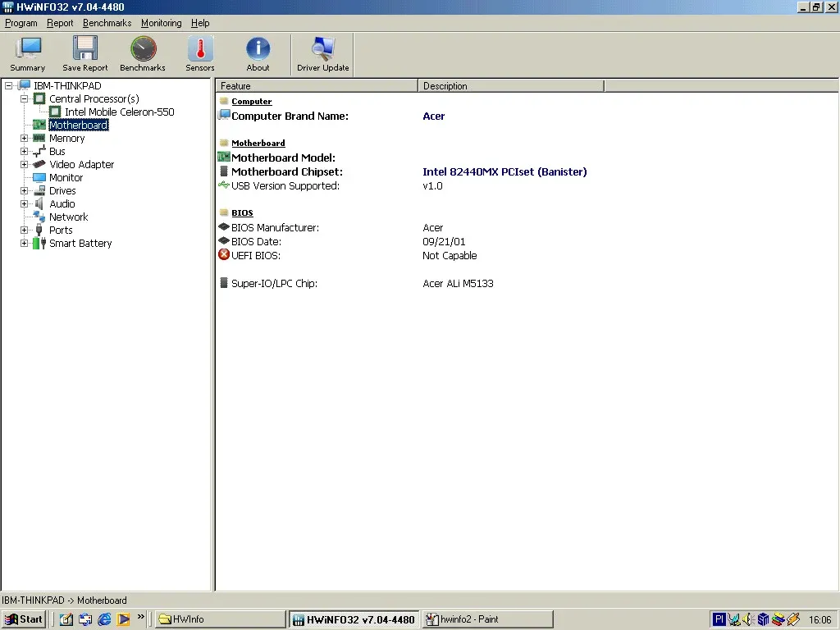
Task: Click the IBM-THINKPAD computer icon
Action: pos(24,85)
